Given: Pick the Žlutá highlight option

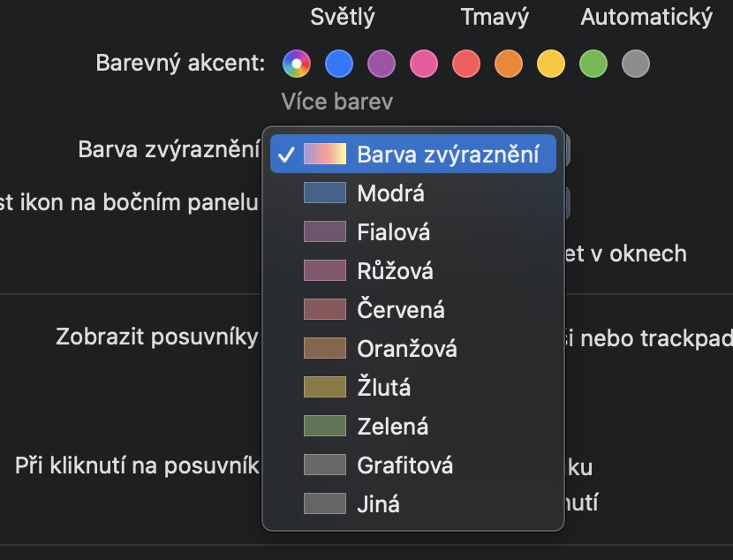Looking at the screenshot, I should (x=383, y=388).
